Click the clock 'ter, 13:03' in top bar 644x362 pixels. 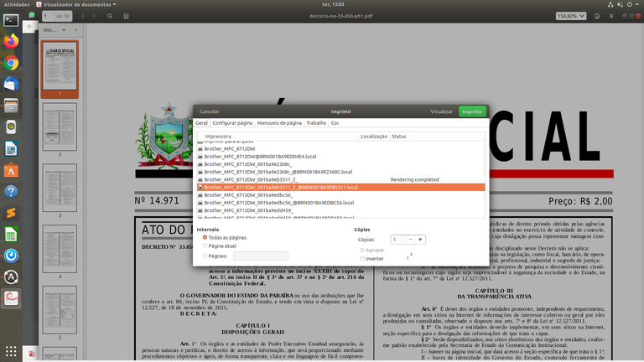(333, 4)
